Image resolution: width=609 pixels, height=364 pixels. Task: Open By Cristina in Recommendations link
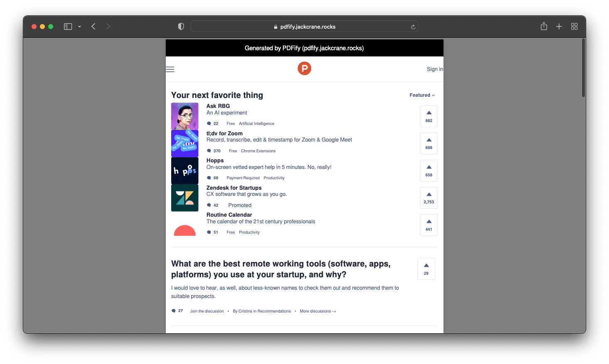tap(262, 311)
